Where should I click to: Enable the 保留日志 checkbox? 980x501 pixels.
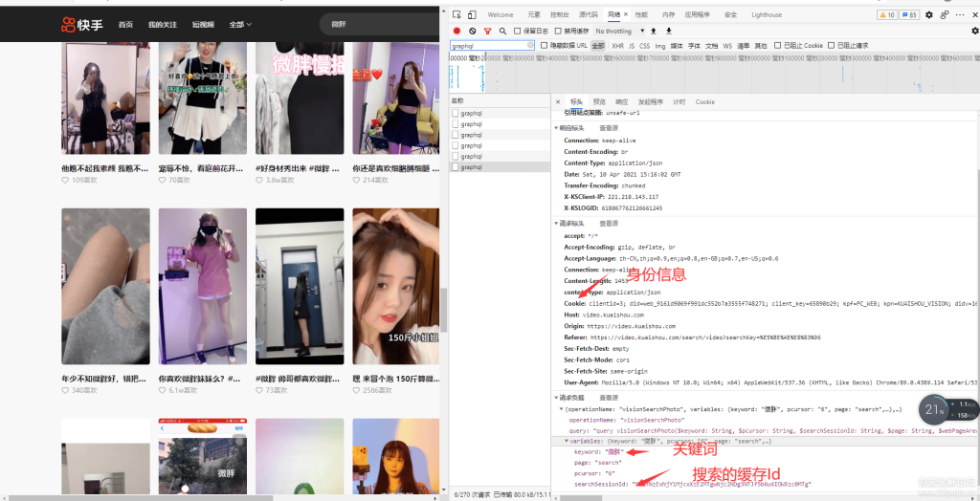[517, 31]
